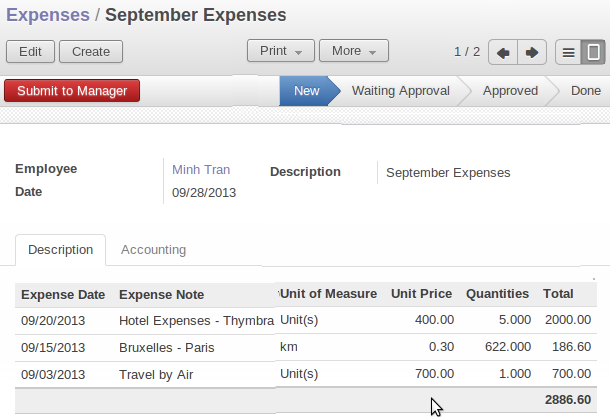
Task: Select the Waiting Approval status stage
Action: pyautogui.click(x=400, y=91)
